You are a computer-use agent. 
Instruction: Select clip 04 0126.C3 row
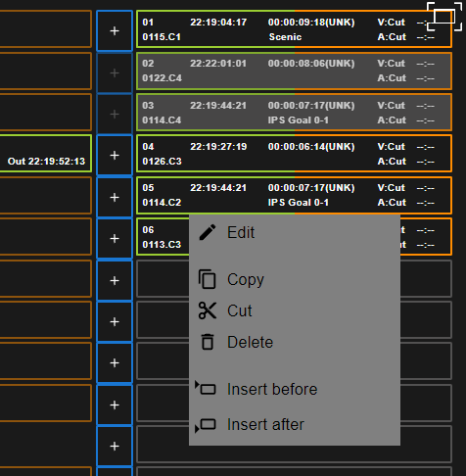tap(294, 154)
